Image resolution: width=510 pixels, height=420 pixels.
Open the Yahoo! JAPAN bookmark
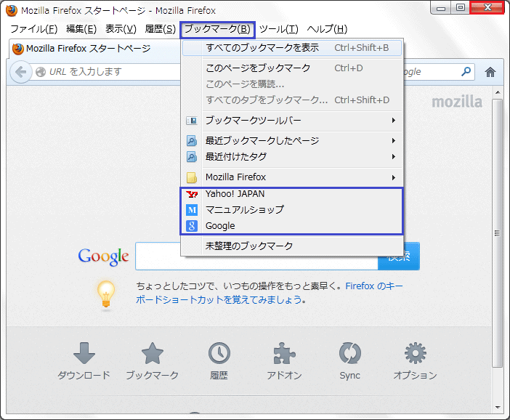point(292,194)
